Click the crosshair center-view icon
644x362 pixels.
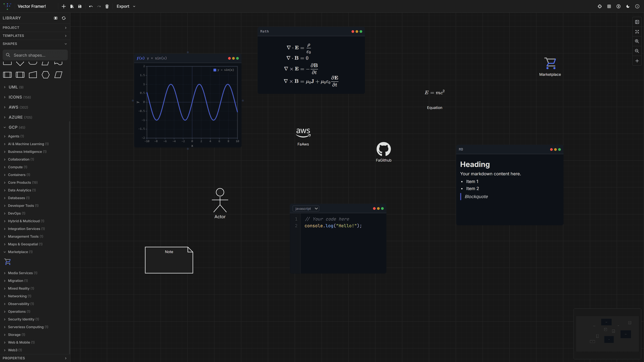coord(600,7)
